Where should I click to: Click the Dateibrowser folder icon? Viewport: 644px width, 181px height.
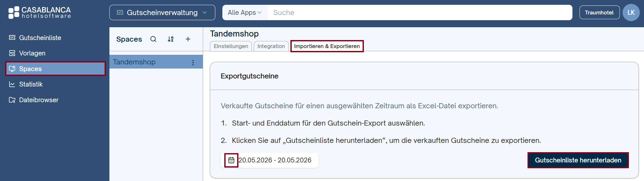point(12,100)
